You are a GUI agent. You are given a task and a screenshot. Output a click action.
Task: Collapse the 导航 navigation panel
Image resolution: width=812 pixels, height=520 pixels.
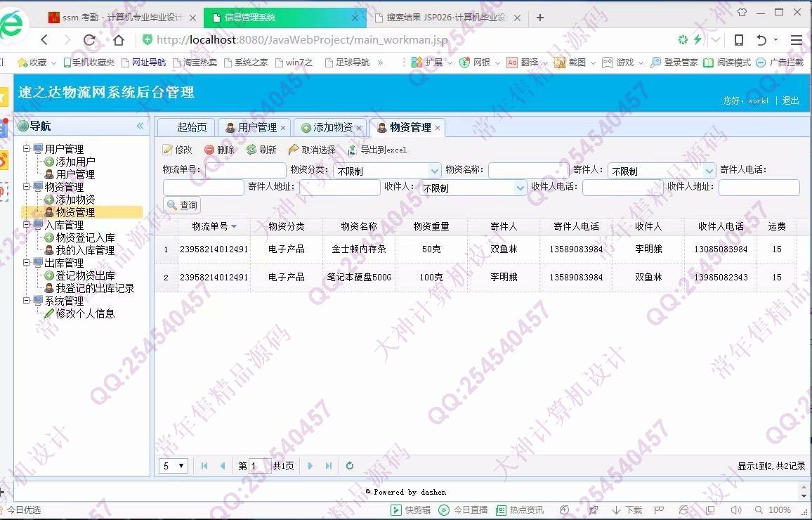140,126
